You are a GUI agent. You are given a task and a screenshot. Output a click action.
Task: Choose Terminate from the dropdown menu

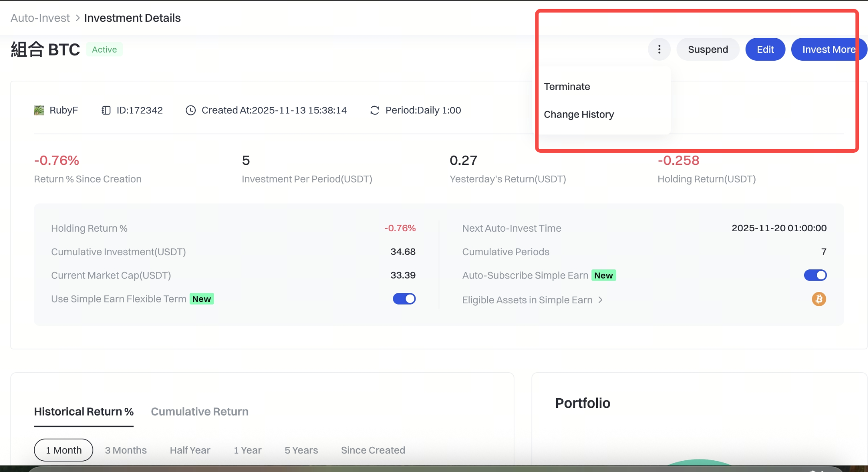[567, 86]
